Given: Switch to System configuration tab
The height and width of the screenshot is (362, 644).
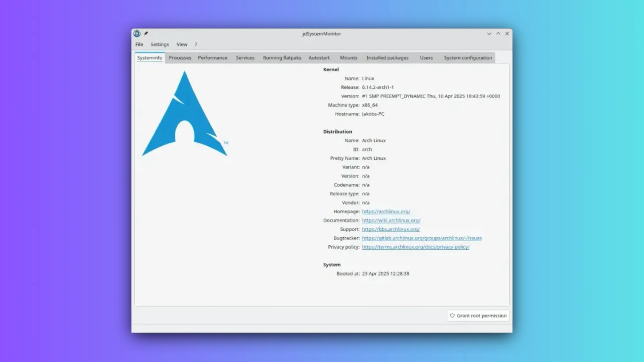Looking at the screenshot, I should coord(468,58).
